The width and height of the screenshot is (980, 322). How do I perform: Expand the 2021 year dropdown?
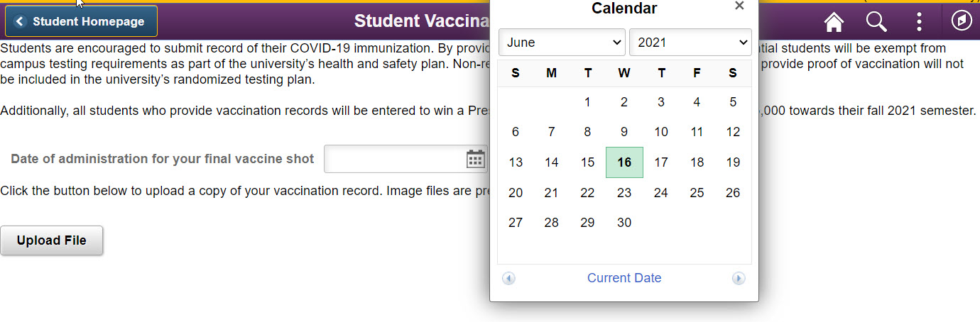pos(690,43)
